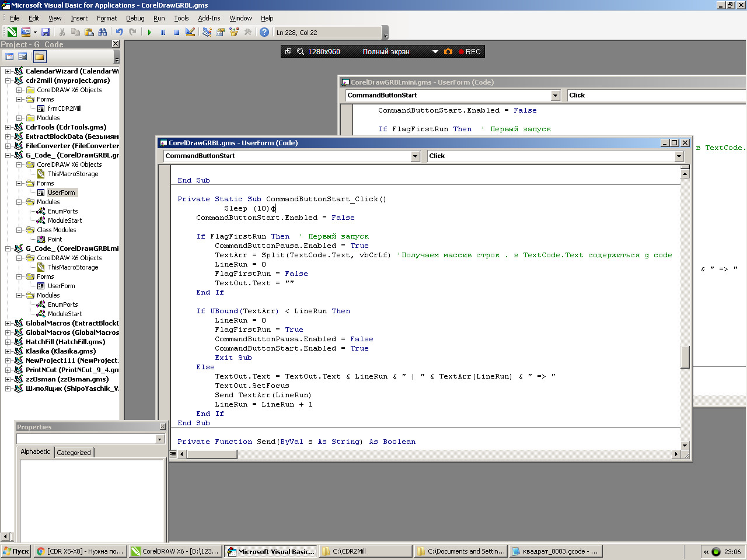This screenshot has height=560, width=747.
Task: Click the Find binoculars icon
Action: point(103,33)
